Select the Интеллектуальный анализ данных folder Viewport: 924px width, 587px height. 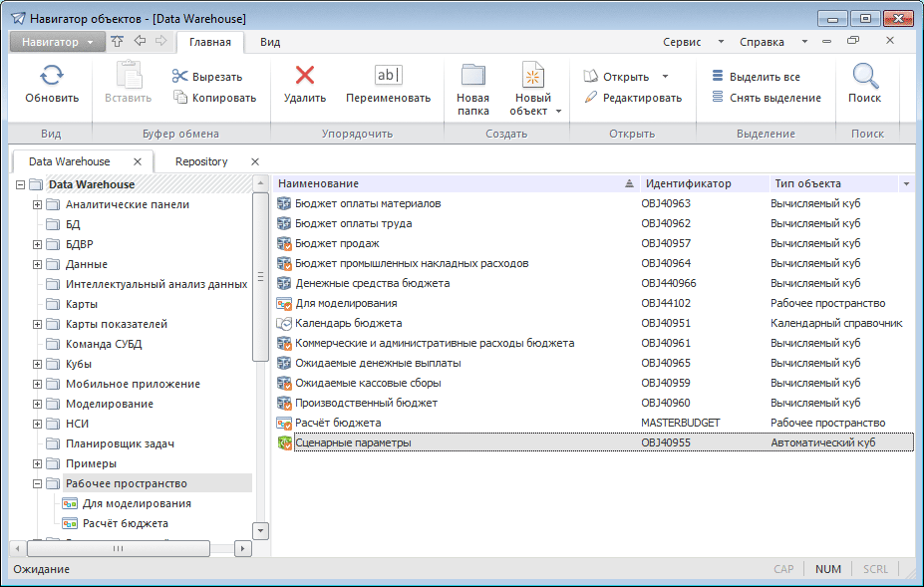point(156,284)
